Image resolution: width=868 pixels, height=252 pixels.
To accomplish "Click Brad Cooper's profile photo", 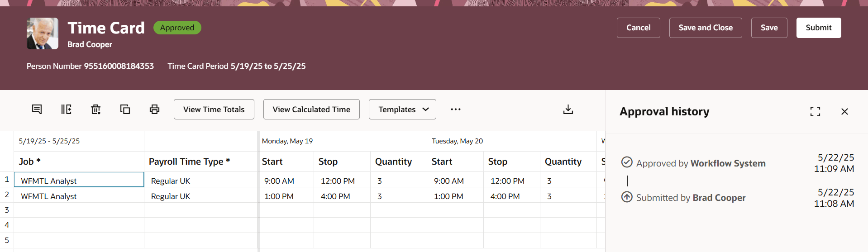I will (x=43, y=33).
